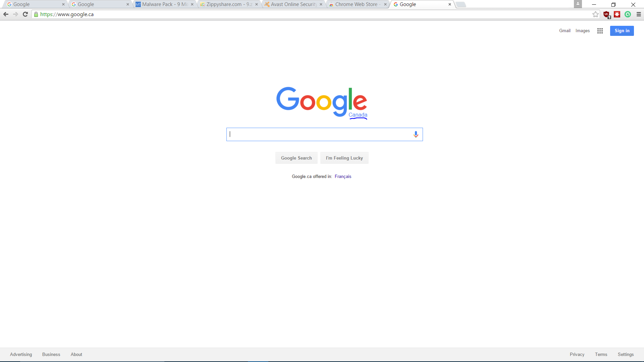Switch to the Chrome Web Store tab

pos(356,4)
